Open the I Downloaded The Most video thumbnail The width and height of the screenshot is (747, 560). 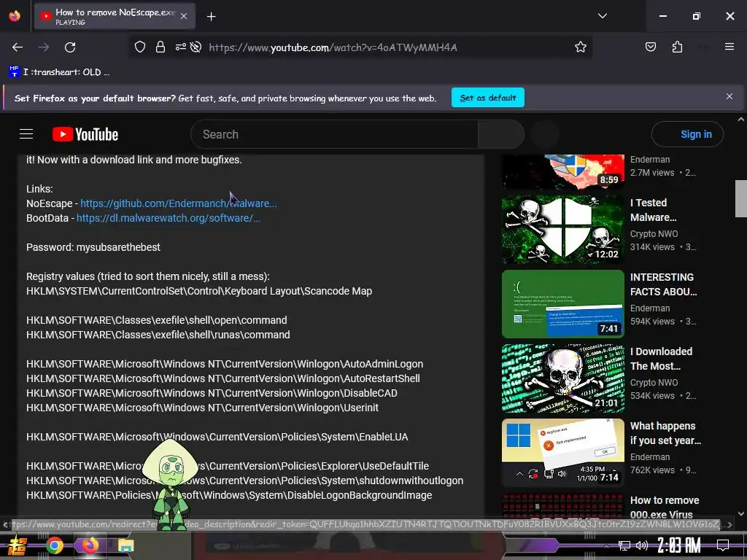[x=563, y=378]
